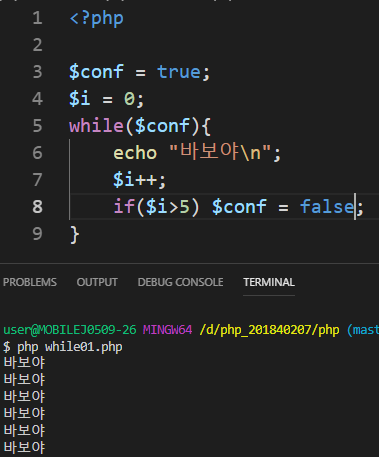Select the DEBUG CONSOLE tab
Viewport: 379px width, 457px height.
(x=180, y=282)
